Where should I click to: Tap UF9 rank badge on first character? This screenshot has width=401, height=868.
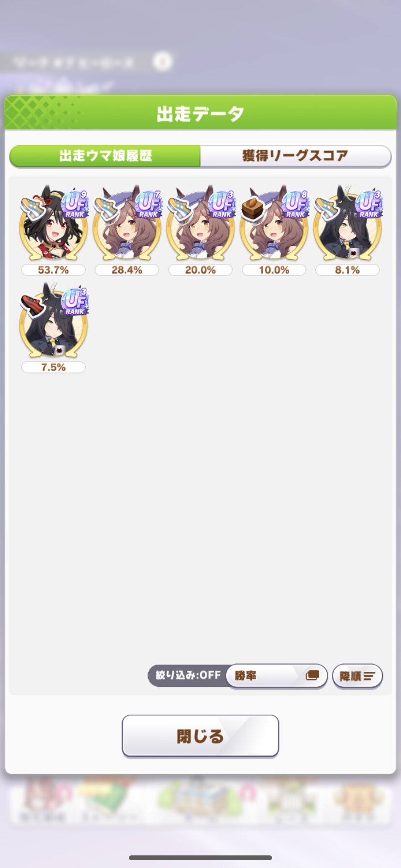(75, 204)
